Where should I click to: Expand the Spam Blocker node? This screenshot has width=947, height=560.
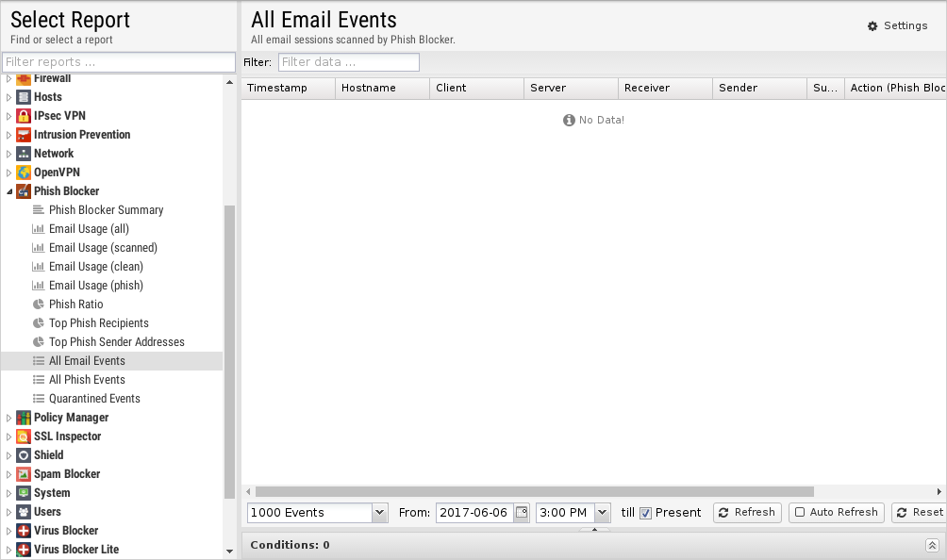pyautogui.click(x=8, y=474)
